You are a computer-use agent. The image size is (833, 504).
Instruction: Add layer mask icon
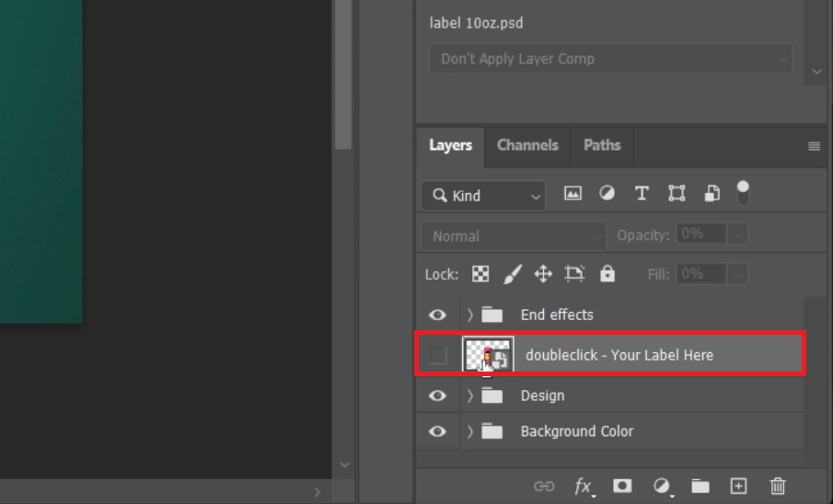coord(622,486)
